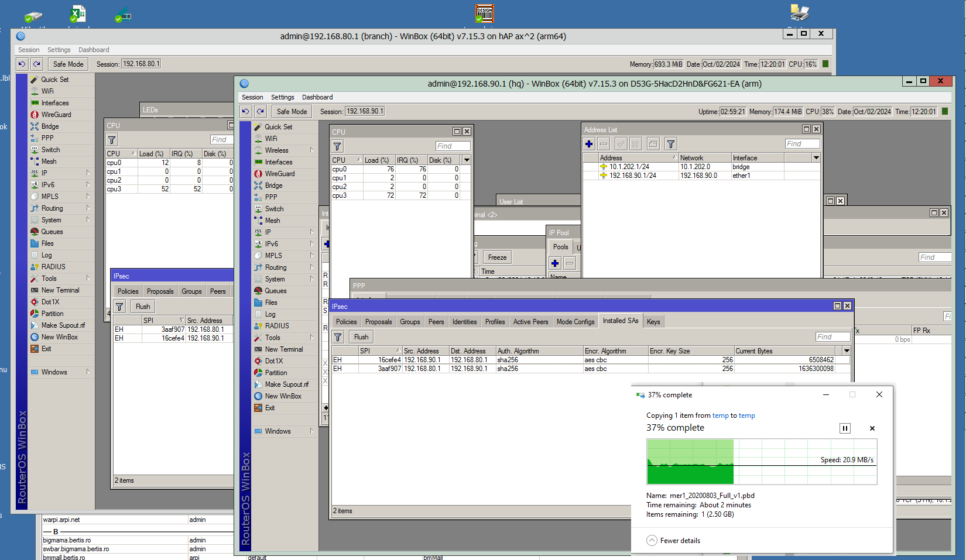Cancel the file copy with X button
The image size is (966, 560).
point(872,428)
